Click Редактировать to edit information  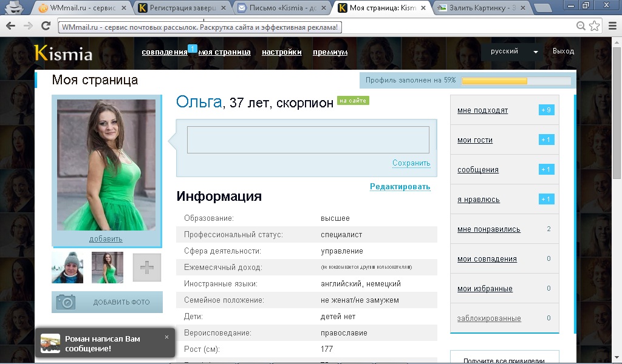(400, 187)
